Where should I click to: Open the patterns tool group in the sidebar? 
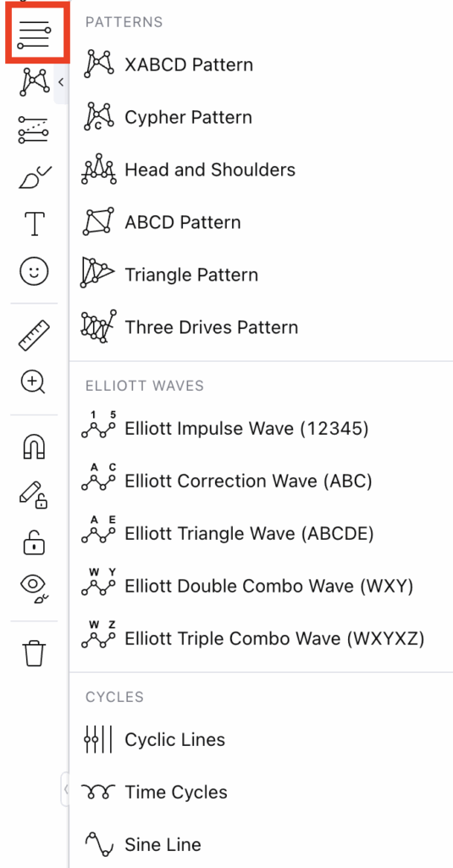point(35,81)
